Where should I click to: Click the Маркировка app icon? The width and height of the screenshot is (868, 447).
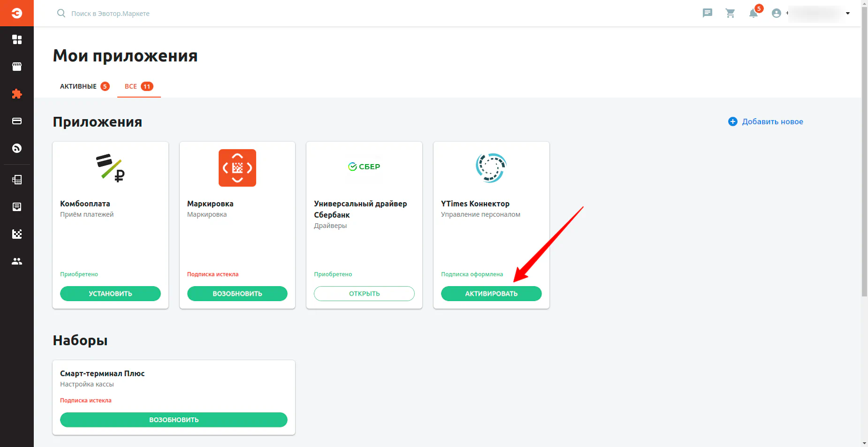coord(237,168)
